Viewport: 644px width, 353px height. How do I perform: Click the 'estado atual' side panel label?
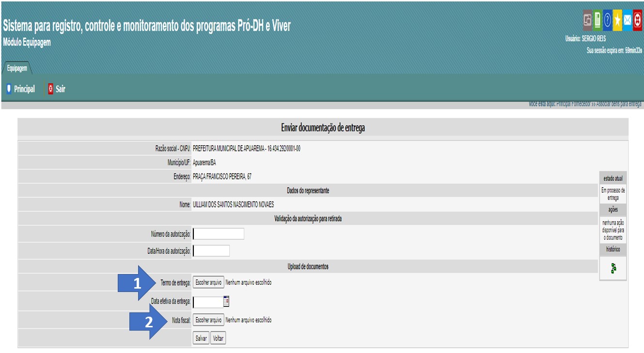[x=613, y=179]
